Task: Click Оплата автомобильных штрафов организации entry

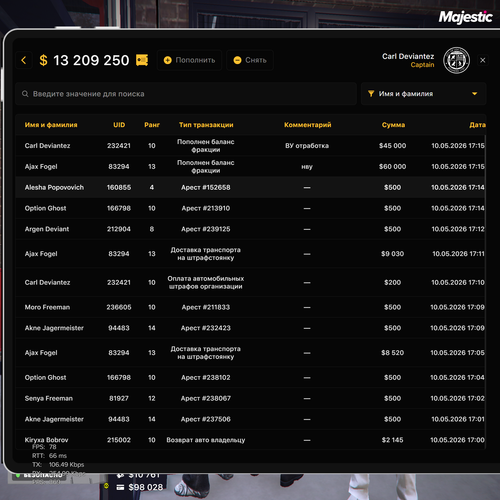Action: tap(206, 283)
